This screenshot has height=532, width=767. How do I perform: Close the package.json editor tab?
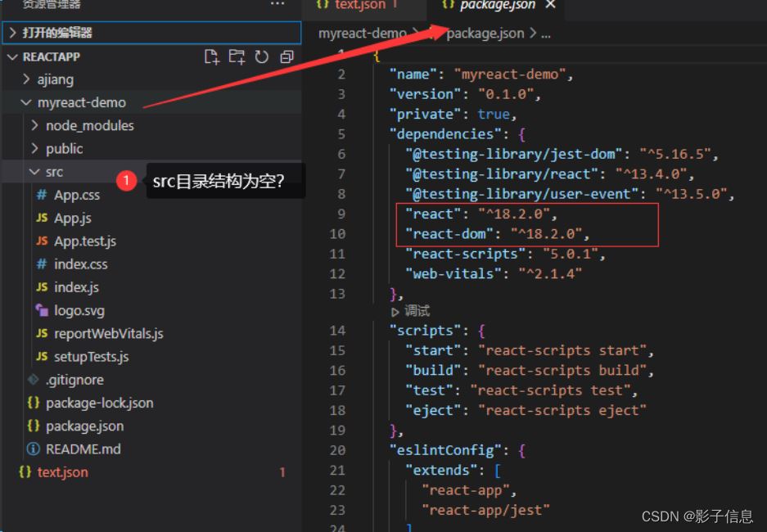pyautogui.click(x=550, y=5)
